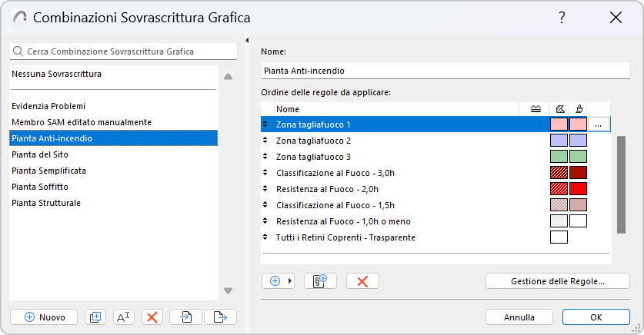Click the export combination icon button
The image size is (644, 335).
click(220, 317)
